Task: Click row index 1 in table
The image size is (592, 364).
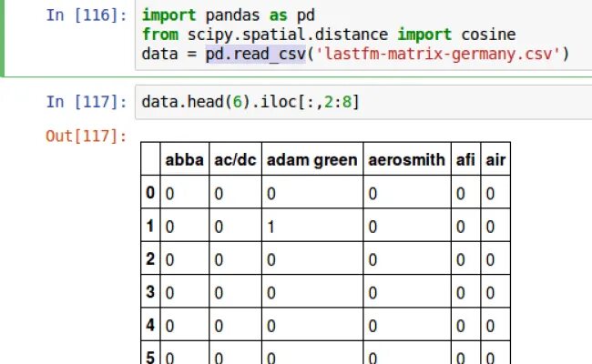Action: (150, 226)
